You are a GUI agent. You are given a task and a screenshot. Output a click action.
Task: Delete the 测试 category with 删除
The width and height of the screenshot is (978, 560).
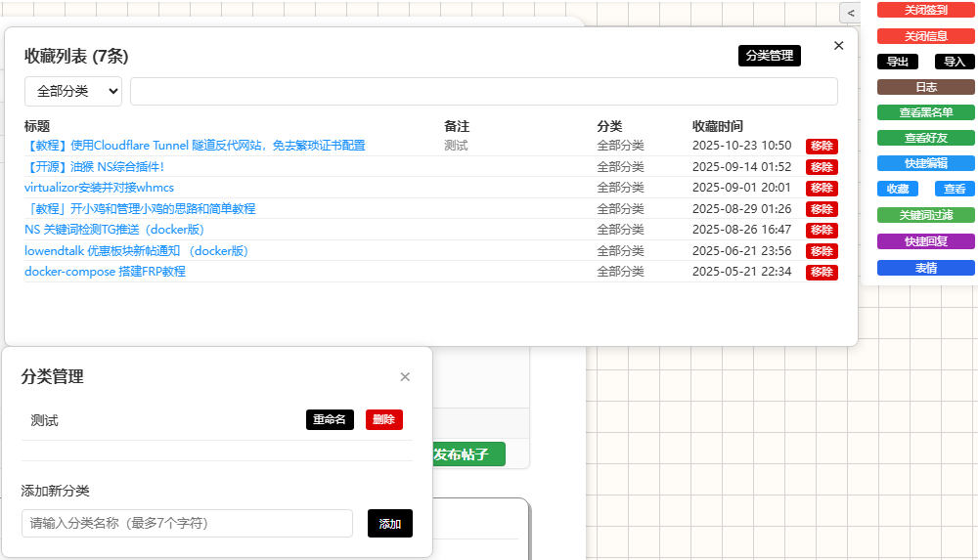pos(383,419)
